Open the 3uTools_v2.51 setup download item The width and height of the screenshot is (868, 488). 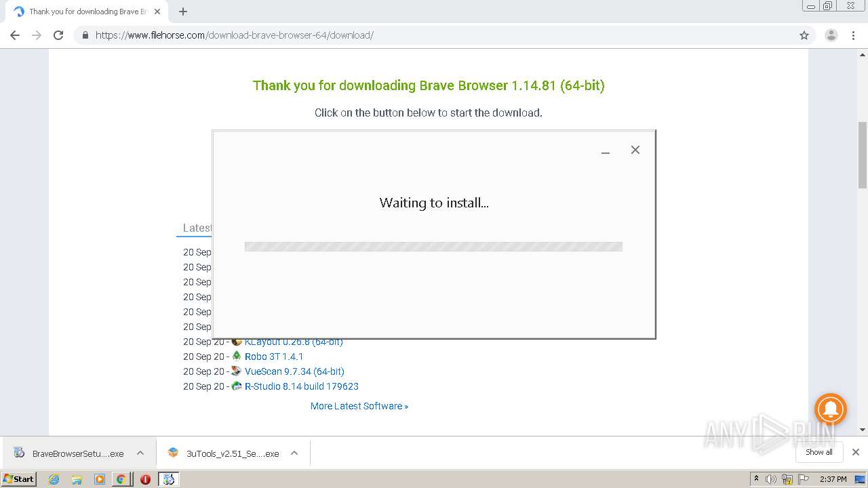point(223,453)
